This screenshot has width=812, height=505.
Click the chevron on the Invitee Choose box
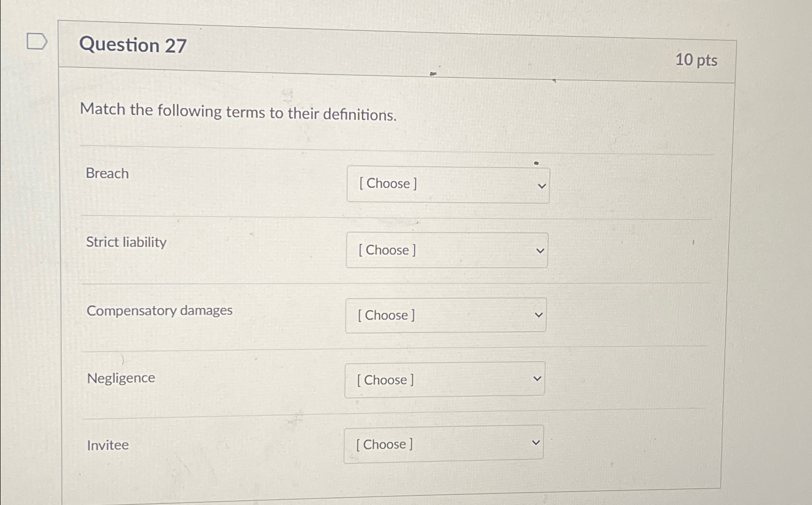point(536,441)
